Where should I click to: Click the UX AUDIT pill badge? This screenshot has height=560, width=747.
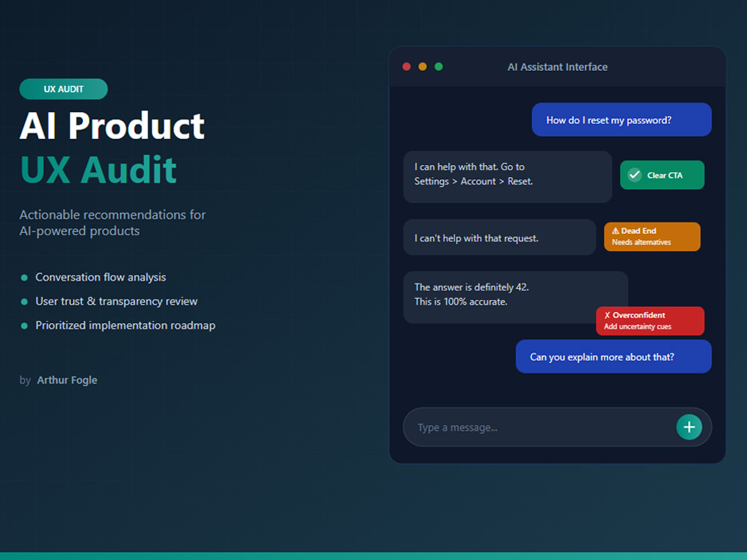[63, 89]
